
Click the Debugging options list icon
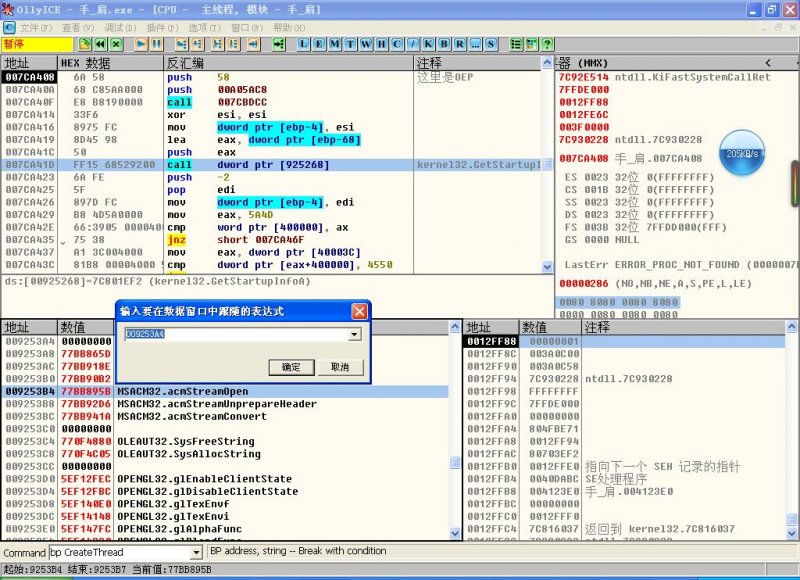(x=516, y=44)
